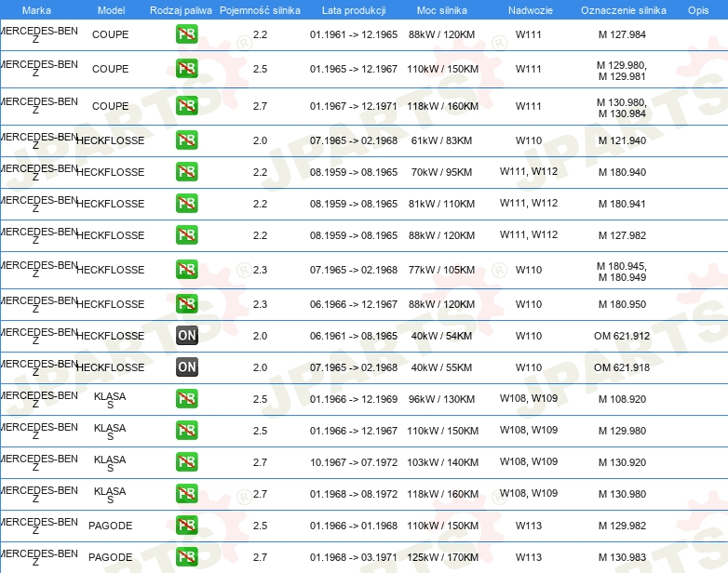Click the COUPE model in the 88kW / 120KM row
This screenshot has width=728, height=573.
(111, 35)
